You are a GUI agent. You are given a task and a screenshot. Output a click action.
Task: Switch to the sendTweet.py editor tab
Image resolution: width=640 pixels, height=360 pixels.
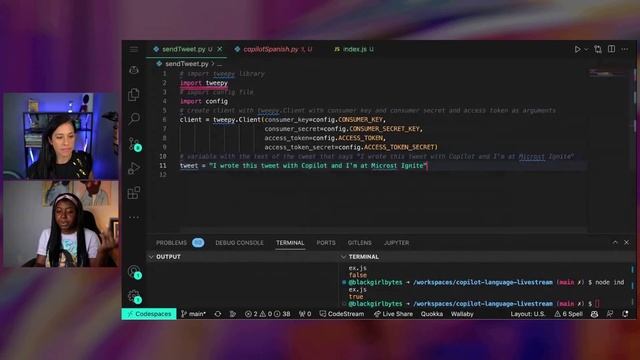pyautogui.click(x=183, y=49)
